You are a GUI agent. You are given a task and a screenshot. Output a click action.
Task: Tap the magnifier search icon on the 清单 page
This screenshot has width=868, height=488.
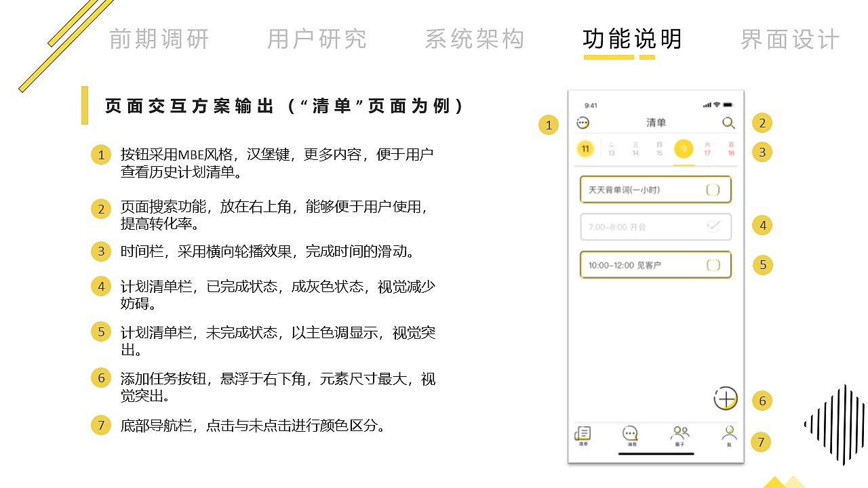(x=728, y=123)
